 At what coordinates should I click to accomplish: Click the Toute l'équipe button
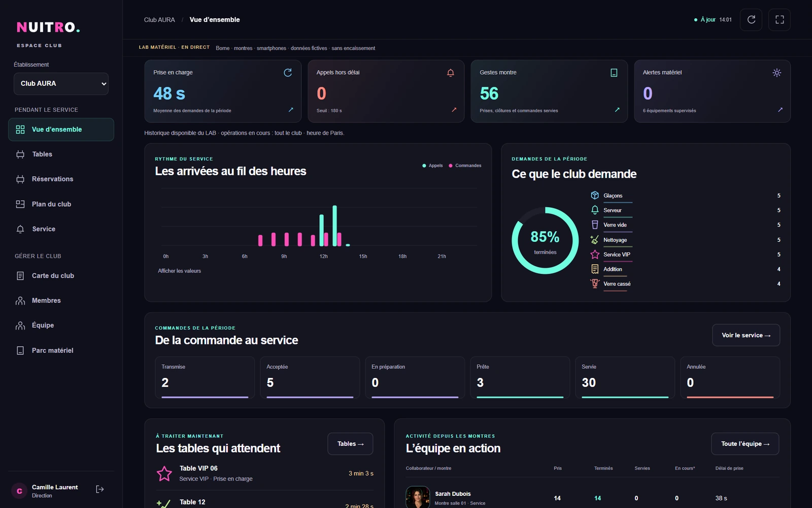(x=745, y=444)
